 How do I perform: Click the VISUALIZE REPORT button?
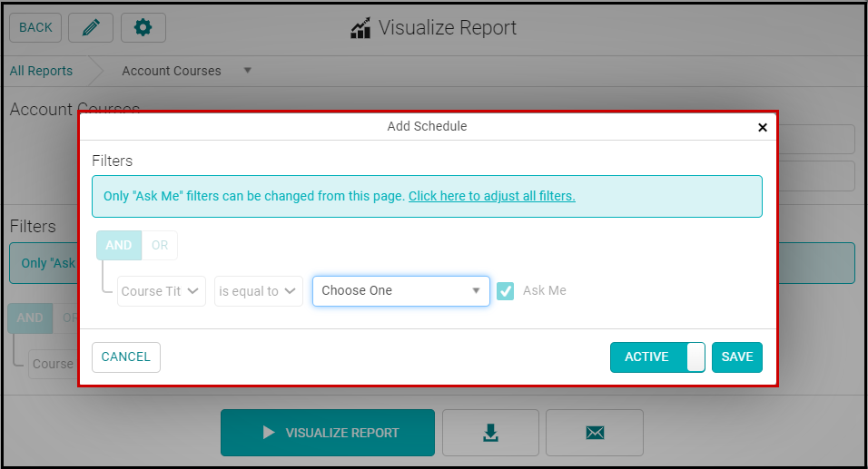[x=328, y=433]
